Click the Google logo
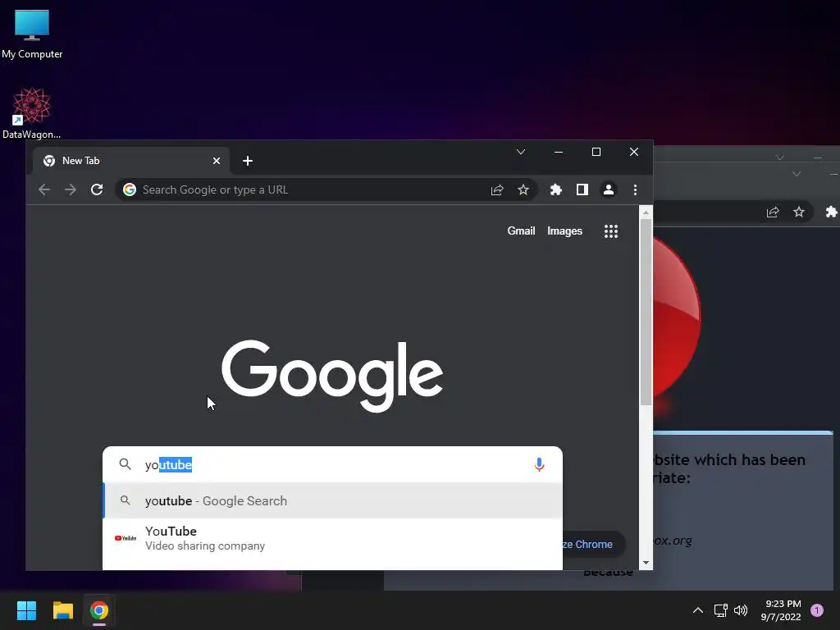The height and width of the screenshot is (630, 840). 332,376
